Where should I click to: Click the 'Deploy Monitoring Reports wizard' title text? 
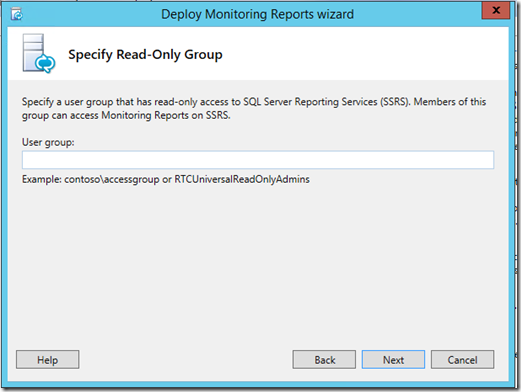pyautogui.click(x=257, y=14)
